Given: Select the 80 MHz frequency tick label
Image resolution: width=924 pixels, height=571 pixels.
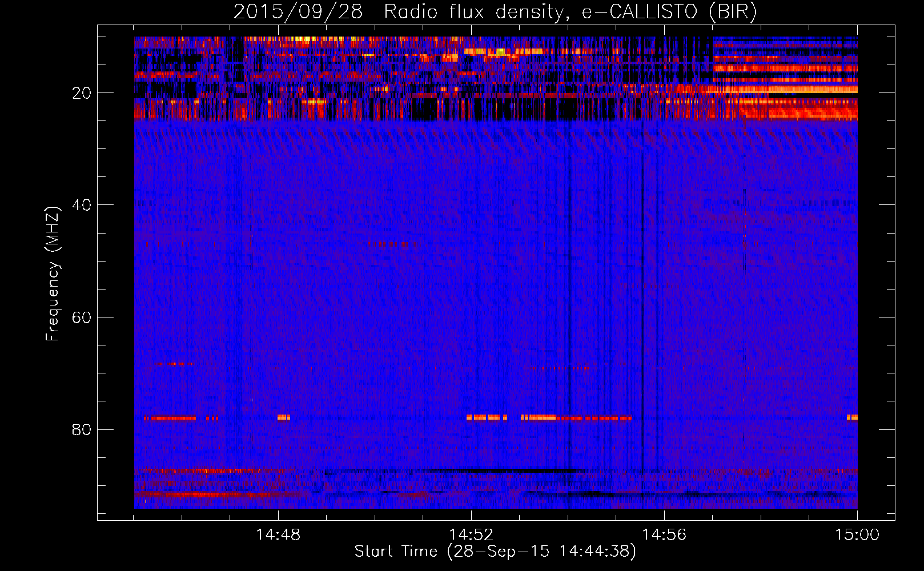Looking at the screenshot, I should coord(82,429).
